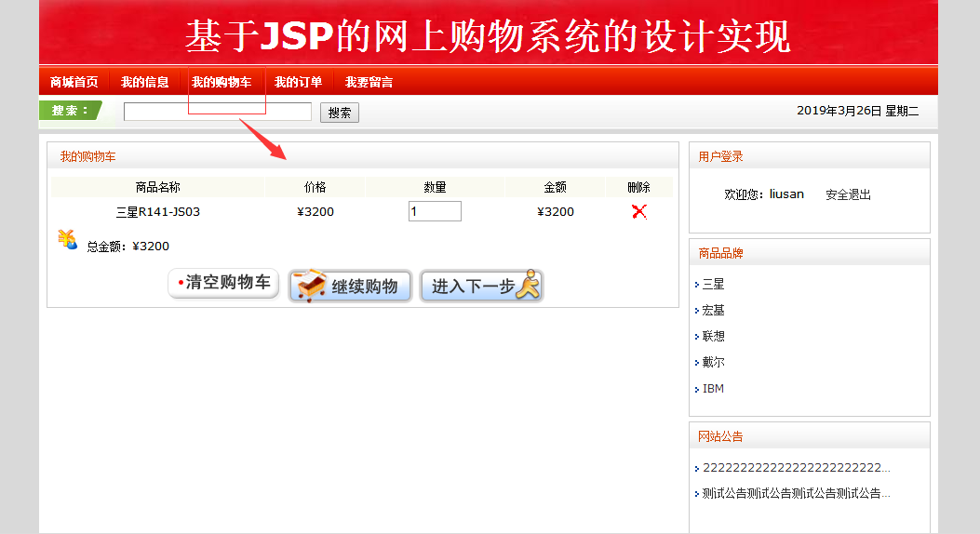Select the 戴尔 brand link
The height and width of the screenshot is (534, 980).
click(x=713, y=362)
